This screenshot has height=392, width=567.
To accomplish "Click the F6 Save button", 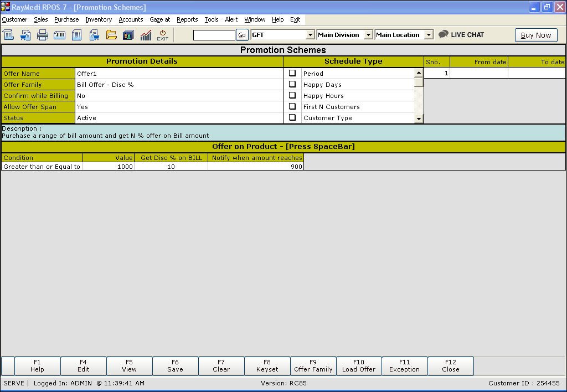I will click(175, 366).
